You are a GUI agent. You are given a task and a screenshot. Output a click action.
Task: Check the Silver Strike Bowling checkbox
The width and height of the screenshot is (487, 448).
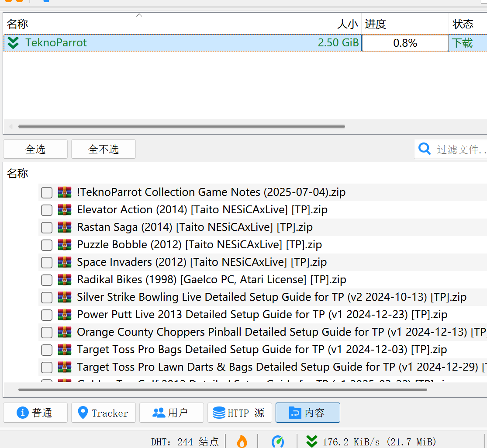click(x=47, y=298)
